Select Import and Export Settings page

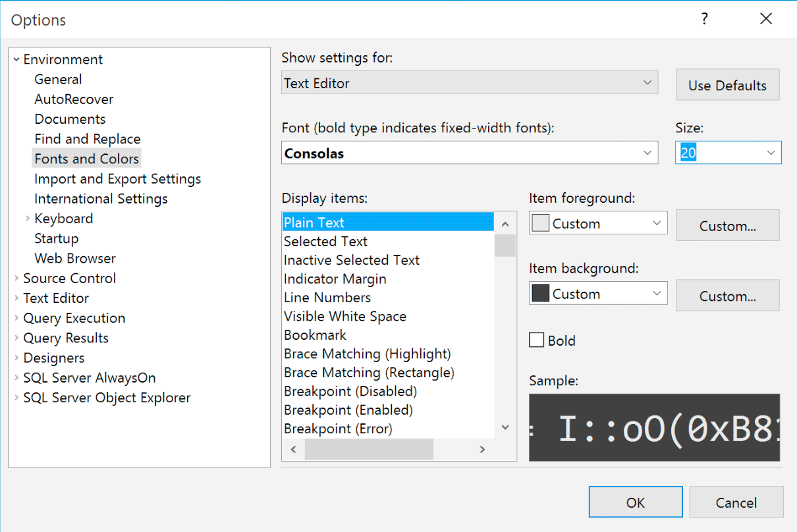[x=118, y=179]
